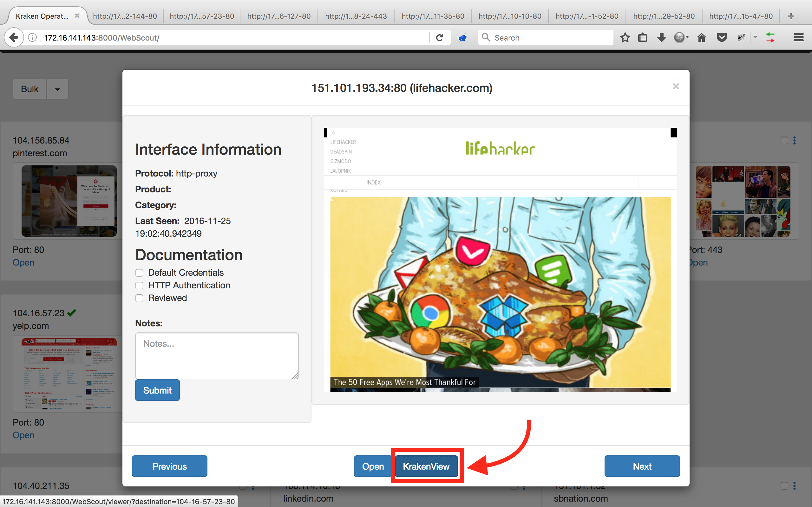Mark host as Reviewed
Screen dimensions: 812x507
click(139, 298)
